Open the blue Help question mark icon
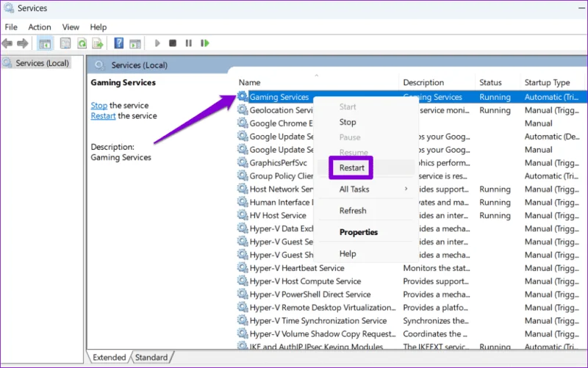Screen dimensions: 588x368 click(x=119, y=43)
